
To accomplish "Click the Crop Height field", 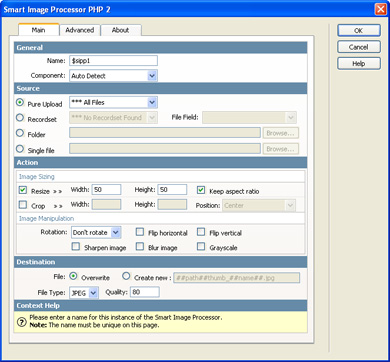I will coord(172,205).
